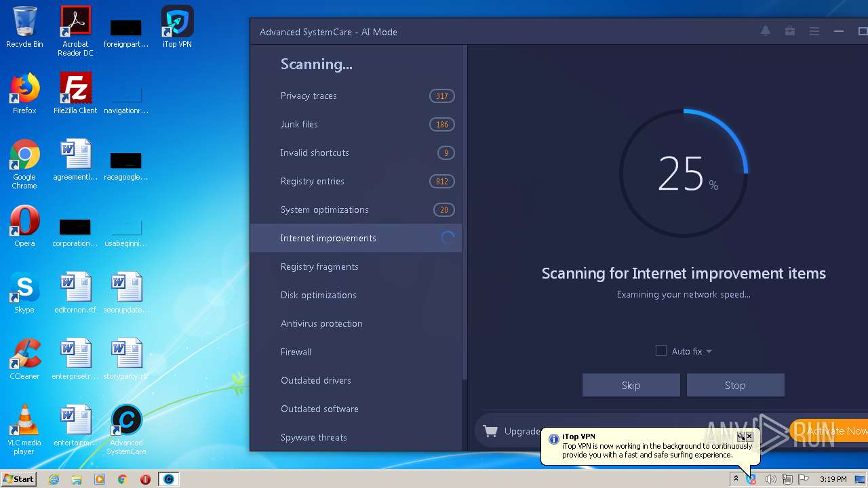Screen dimensions: 868x488
Task: Open iTop VPN balloon options wrench
Action: point(741,436)
